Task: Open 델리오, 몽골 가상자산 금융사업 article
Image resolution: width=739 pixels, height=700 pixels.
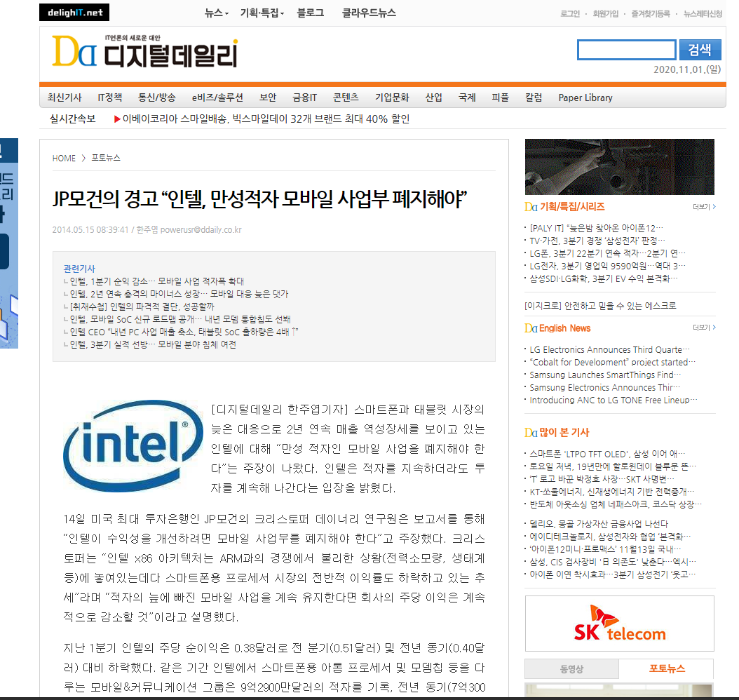Action: click(x=599, y=524)
